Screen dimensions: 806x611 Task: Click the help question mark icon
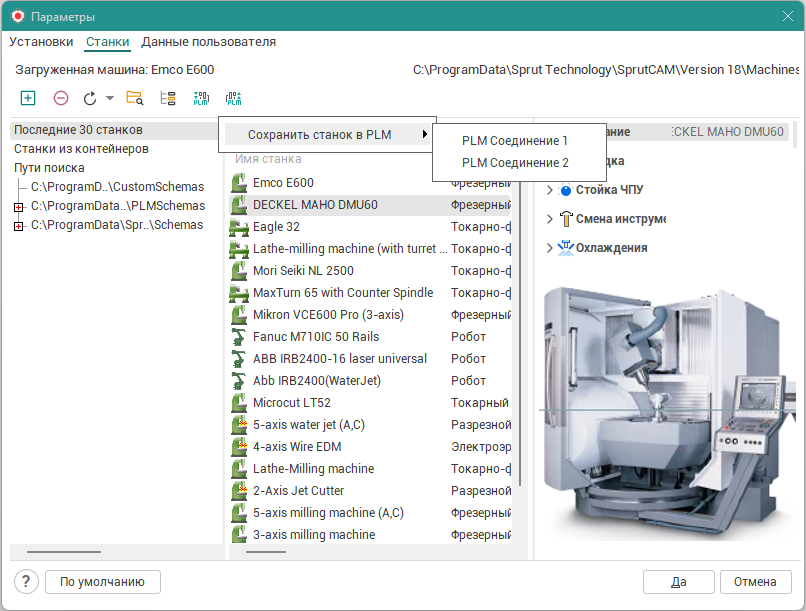tap(27, 582)
